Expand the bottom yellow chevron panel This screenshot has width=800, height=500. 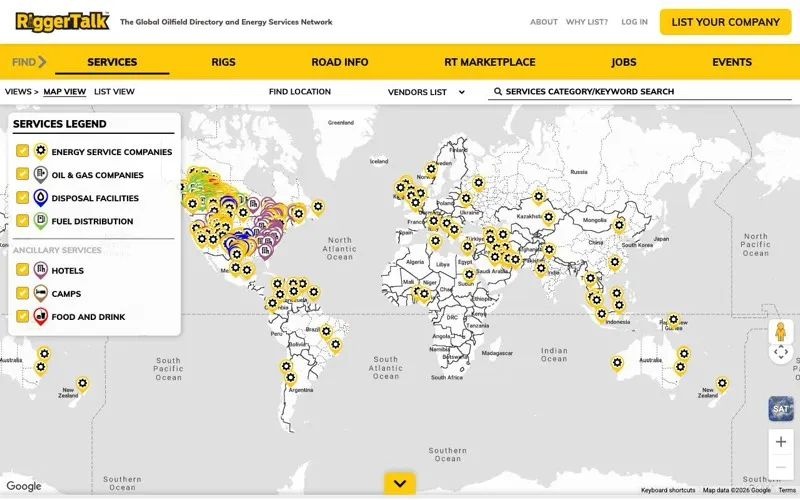coord(400,484)
